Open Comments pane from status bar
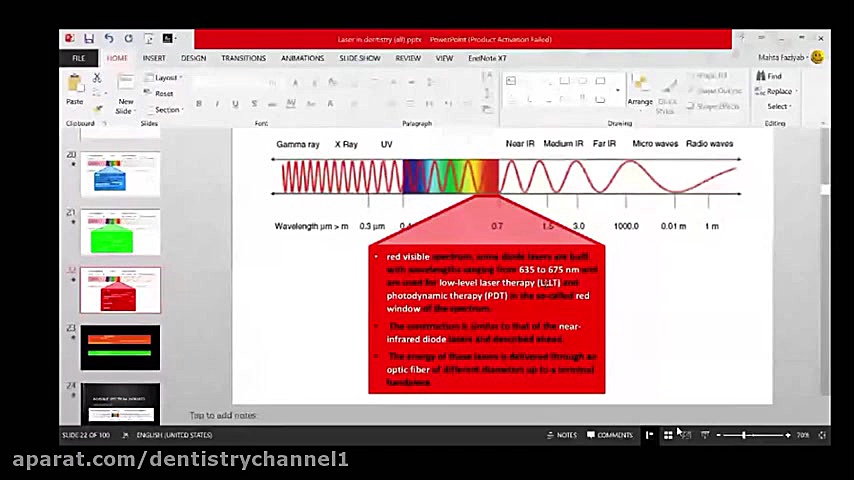 [610, 435]
